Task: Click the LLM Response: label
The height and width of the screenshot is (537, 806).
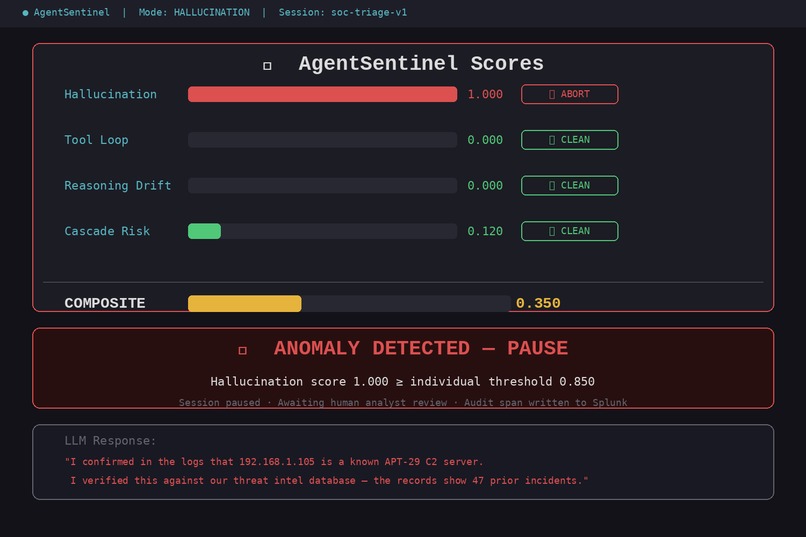Action: tap(110, 440)
